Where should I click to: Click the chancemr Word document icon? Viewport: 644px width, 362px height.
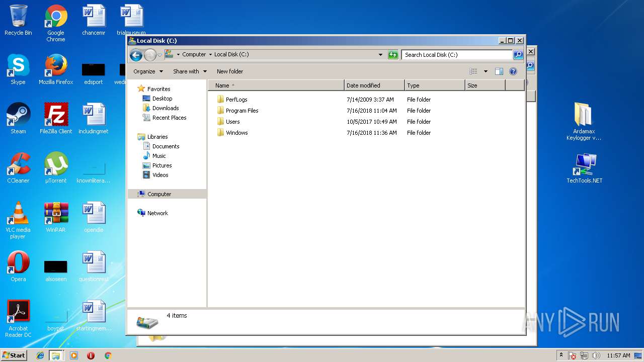point(94,20)
